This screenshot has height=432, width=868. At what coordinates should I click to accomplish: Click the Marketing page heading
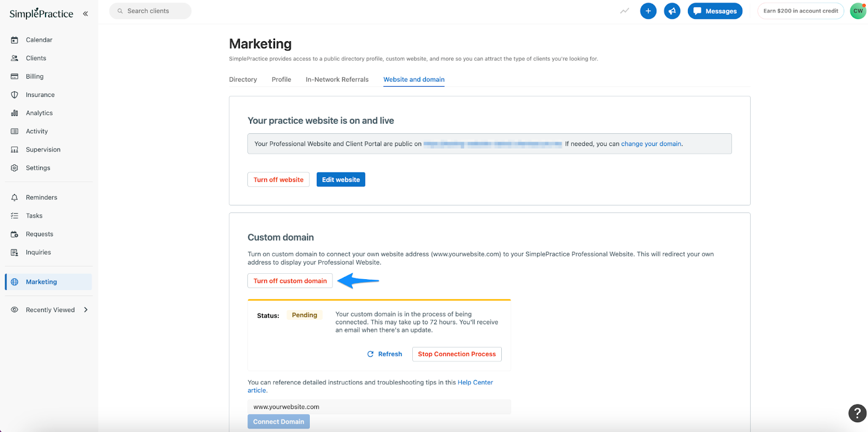pyautogui.click(x=260, y=44)
